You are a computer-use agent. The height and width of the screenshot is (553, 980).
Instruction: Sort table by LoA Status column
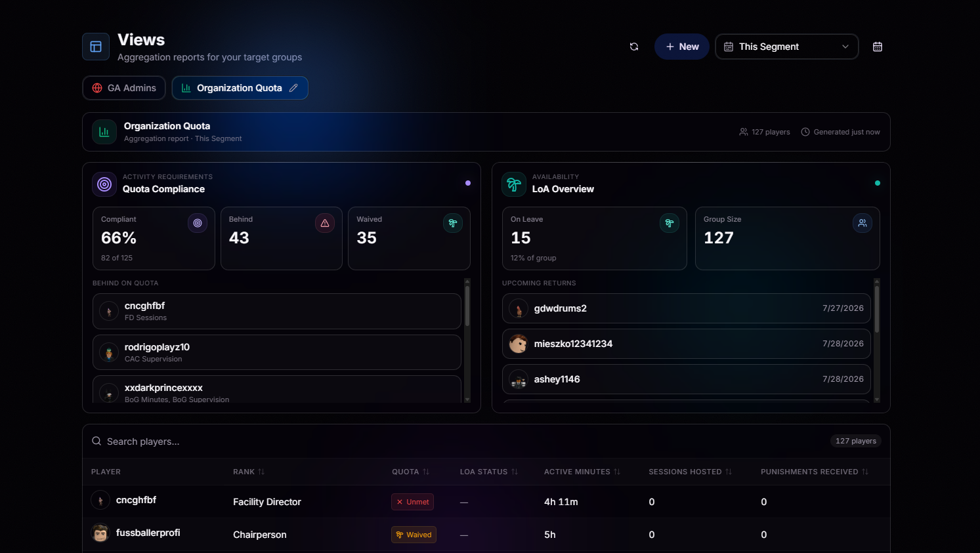(x=489, y=472)
